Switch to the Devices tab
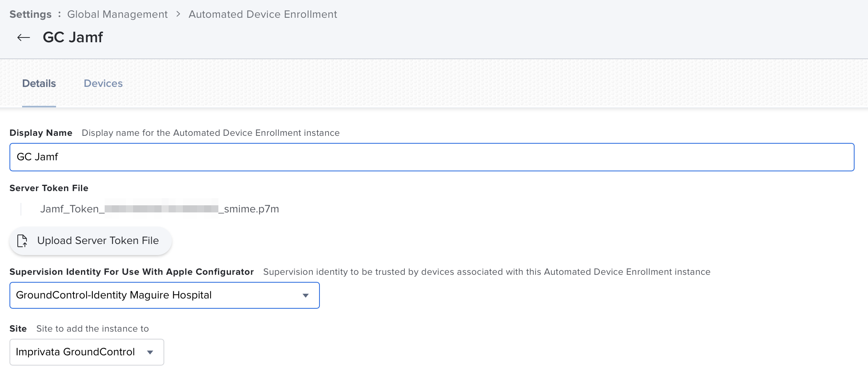This screenshot has height=379, width=868. tap(103, 83)
